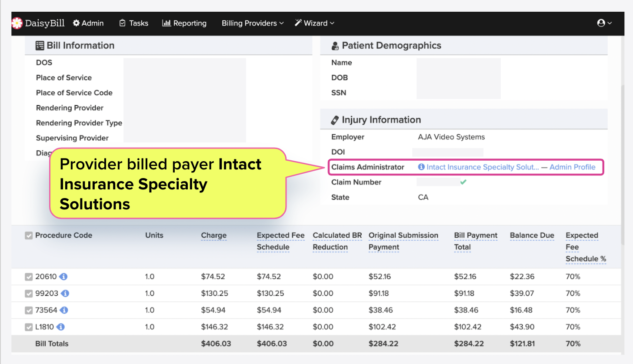Click the DaisyBill flower logo
Viewport: 633px width, 364px height.
[17, 23]
